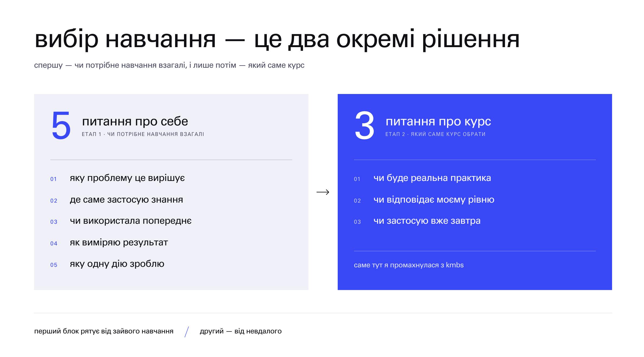644x357 pixels.
Task: Click the item 'яку одну дію зроблю'
Action: pyautogui.click(x=117, y=264)
